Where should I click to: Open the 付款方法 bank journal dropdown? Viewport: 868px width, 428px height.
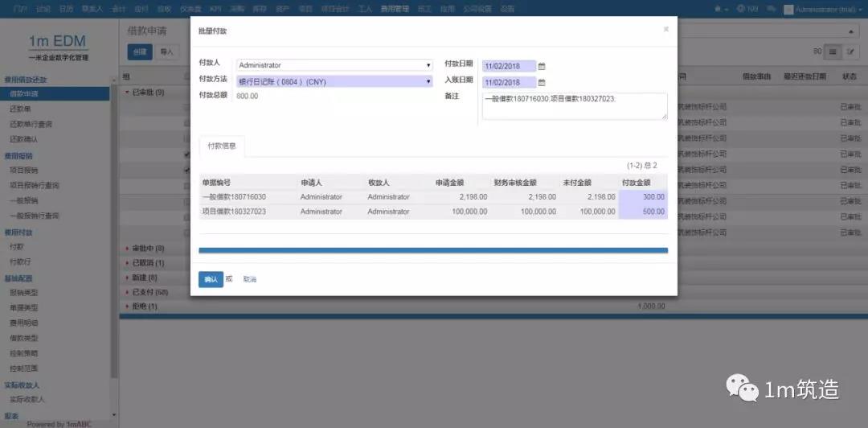pos(335,81)
